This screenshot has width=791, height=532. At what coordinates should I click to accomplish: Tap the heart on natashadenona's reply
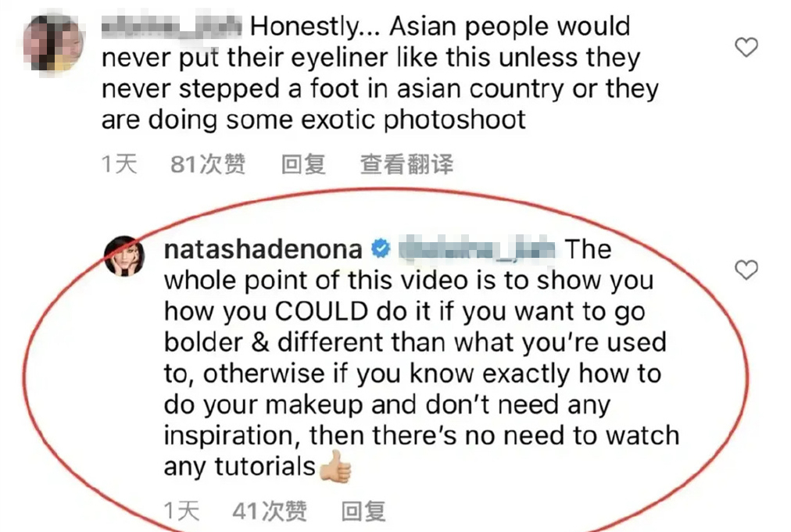[746, 270]
